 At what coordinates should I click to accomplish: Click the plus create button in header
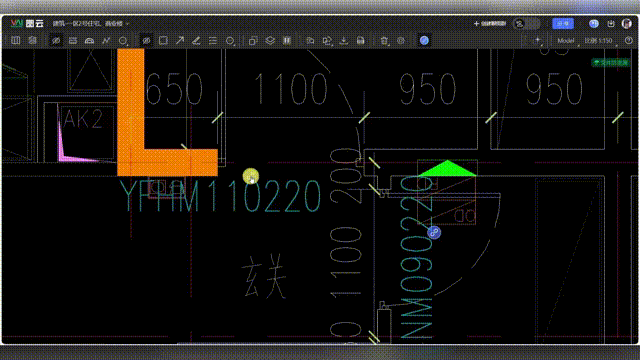pos(490,24)
